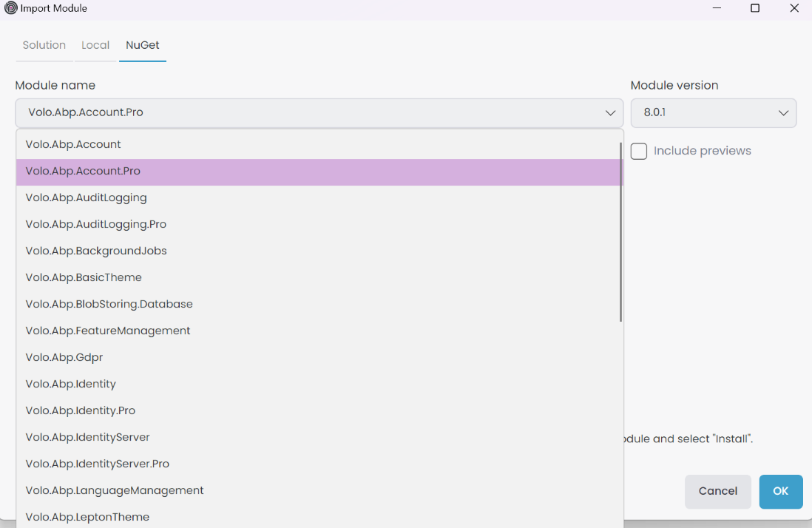Select Volo.Abp.Gdpr module
The image size is (812, 528).
(x=64, y=357)
